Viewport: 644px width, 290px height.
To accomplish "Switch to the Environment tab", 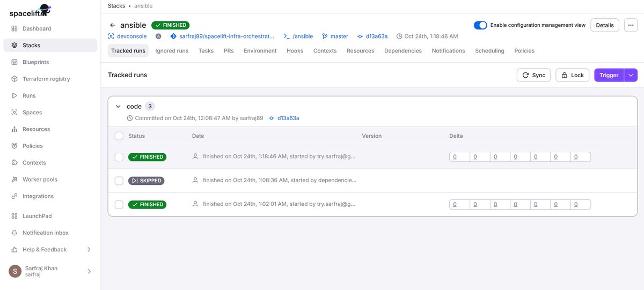I will [260, 51].
